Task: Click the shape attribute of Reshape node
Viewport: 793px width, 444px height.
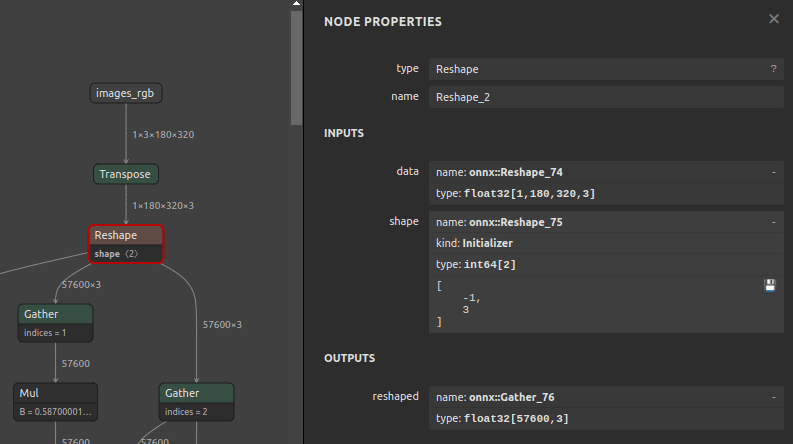Action: pyautogui.click(x=116, y=254)
